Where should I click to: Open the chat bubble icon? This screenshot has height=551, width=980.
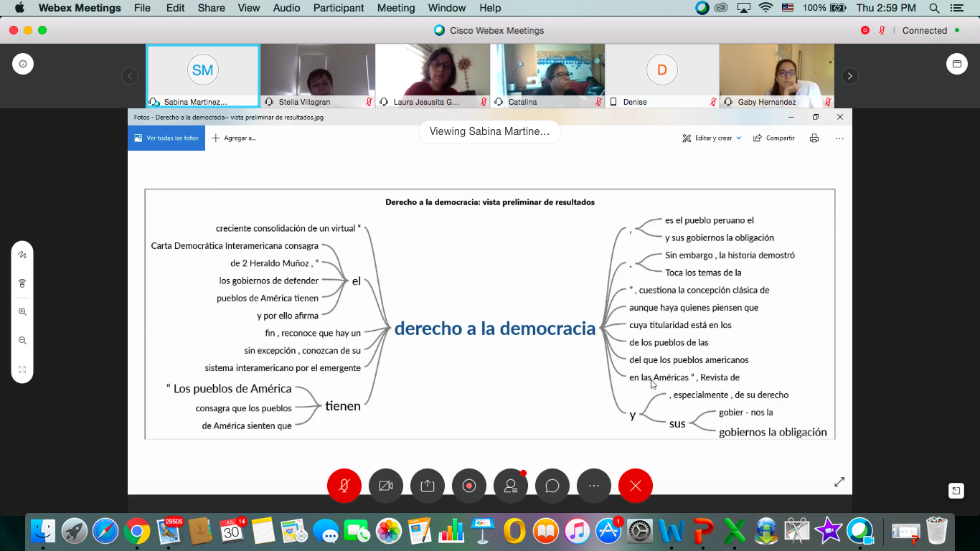(x=552, y=486)
